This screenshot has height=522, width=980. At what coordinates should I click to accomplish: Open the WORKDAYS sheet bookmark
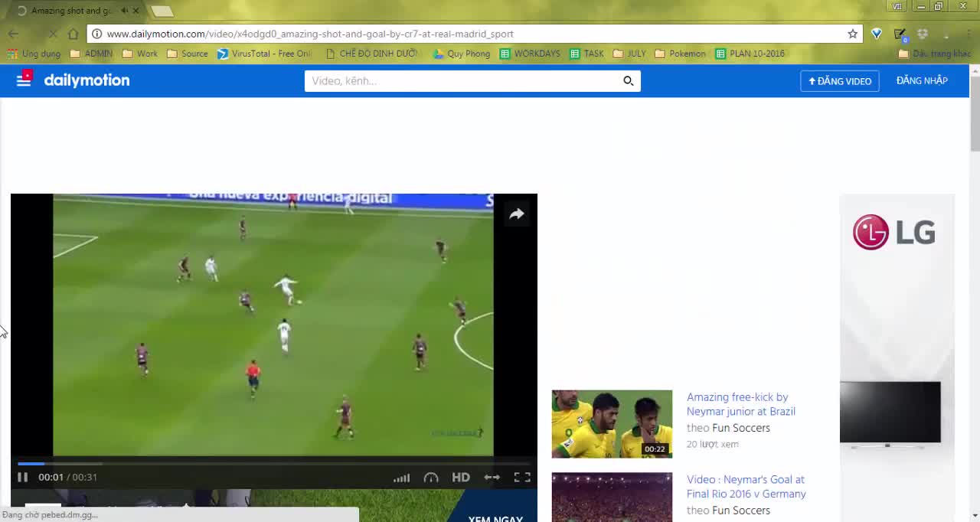pos(530,54)
